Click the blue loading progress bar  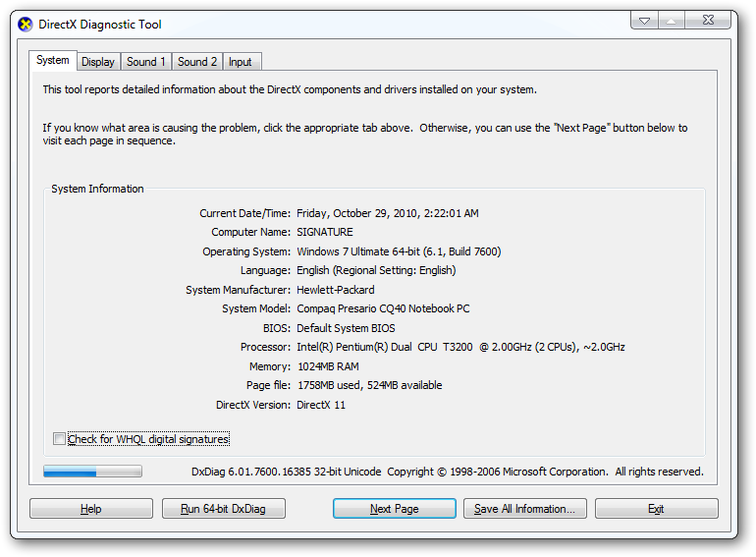(x=92, y=472)
